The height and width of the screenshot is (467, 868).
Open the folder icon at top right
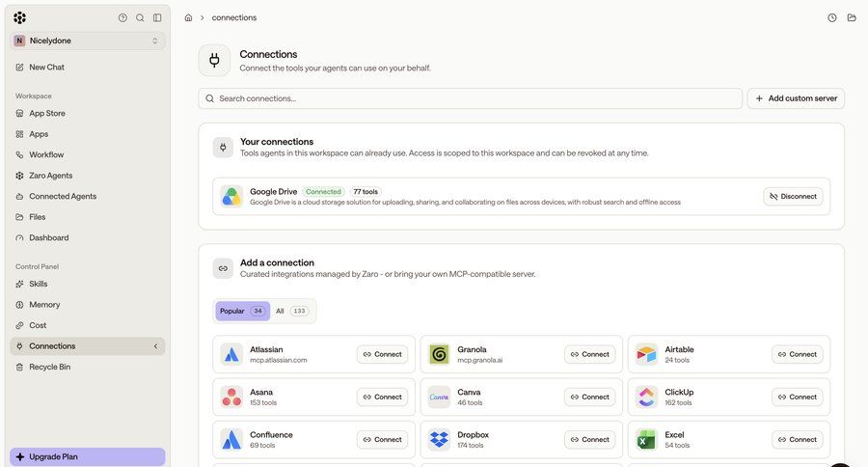[852, 17]
